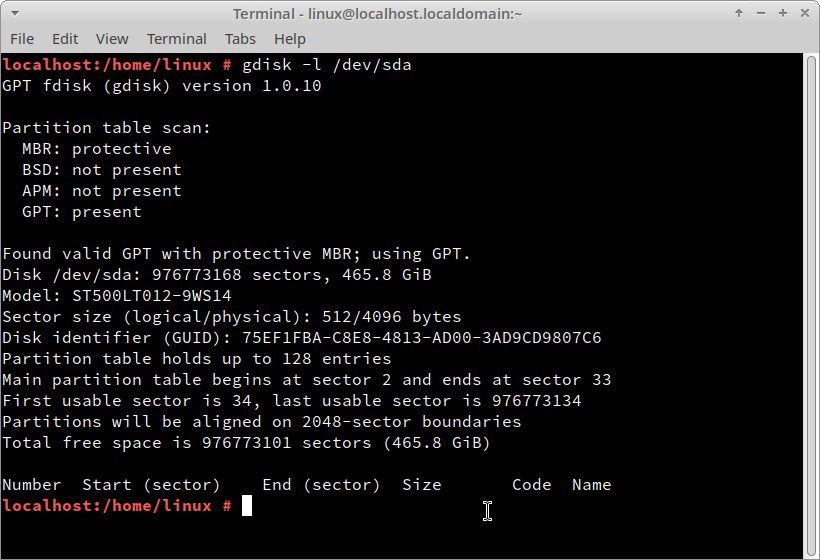Click the 'gdisk -l /dev/sda' command text

327,65
